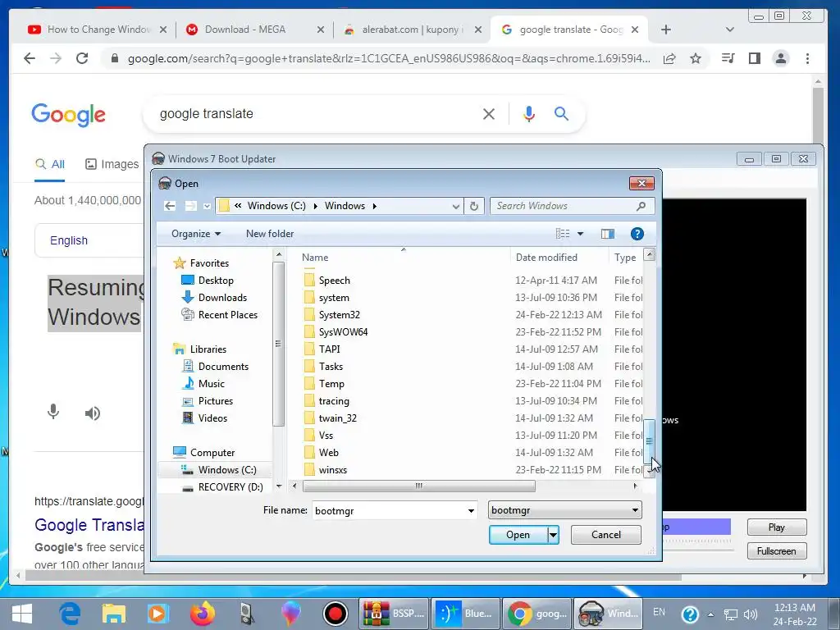The image size is (840, 630).
Task: Start Google voice search microphone
Action: click(529, 113)
